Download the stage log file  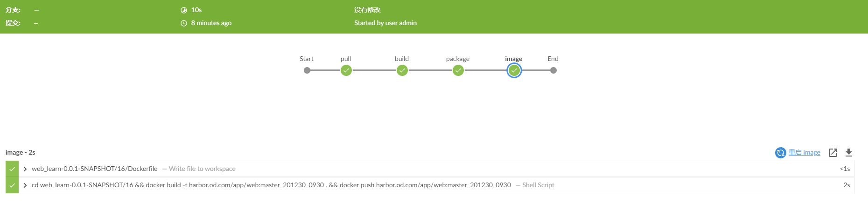coord(849,153)
